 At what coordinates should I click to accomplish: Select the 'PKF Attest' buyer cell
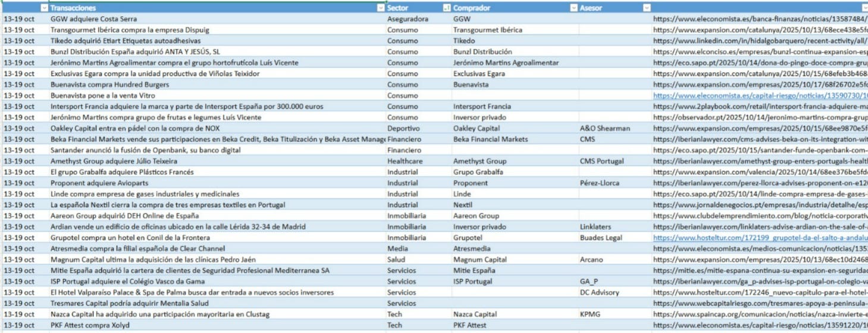tap(515, 325)
